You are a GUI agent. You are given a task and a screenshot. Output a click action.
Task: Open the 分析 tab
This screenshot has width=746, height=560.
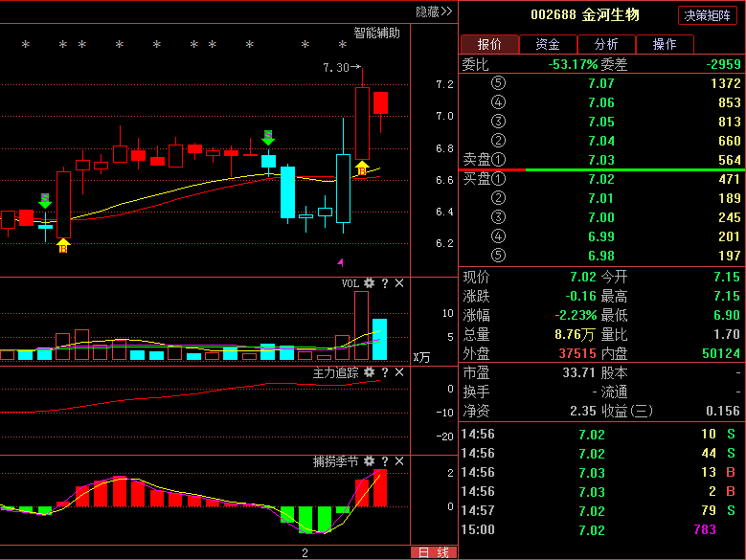[606, 44]
